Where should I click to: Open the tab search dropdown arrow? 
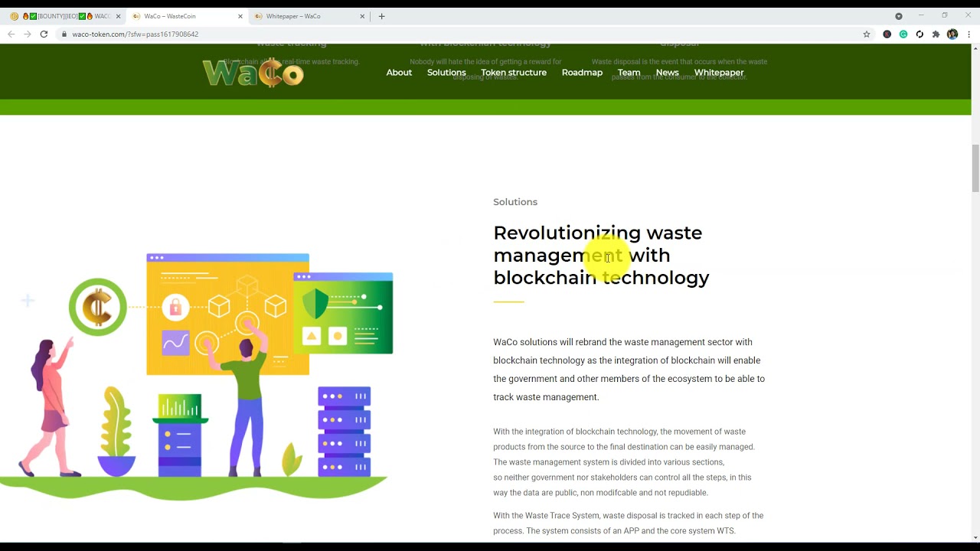point(899,16)
